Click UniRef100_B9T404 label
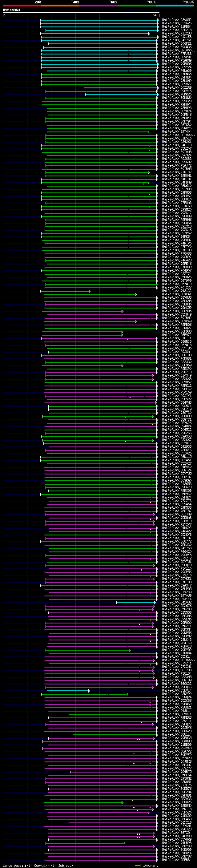The image size is (197, 868). pyautogui.click(x=177, y=132)
